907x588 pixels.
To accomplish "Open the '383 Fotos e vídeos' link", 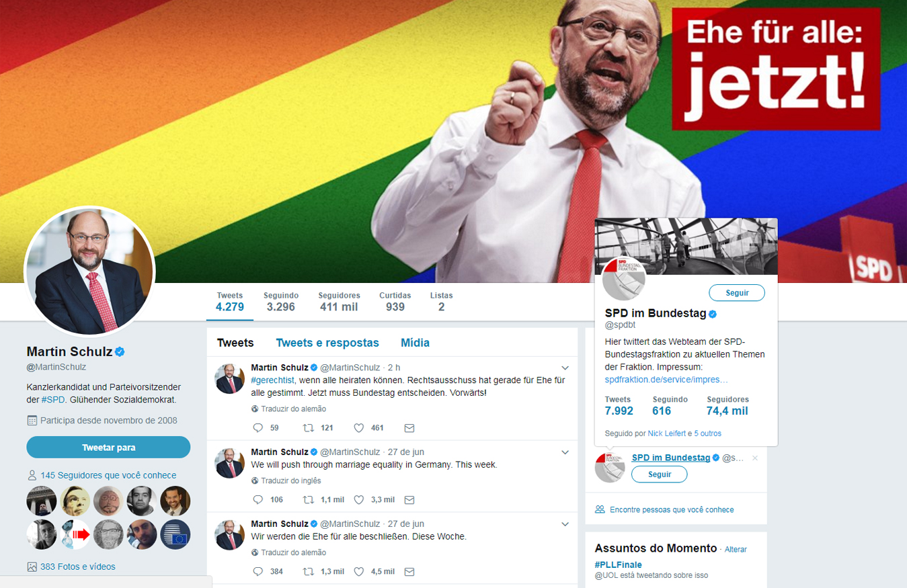I will pyautogui.click(x=77, y=566).
